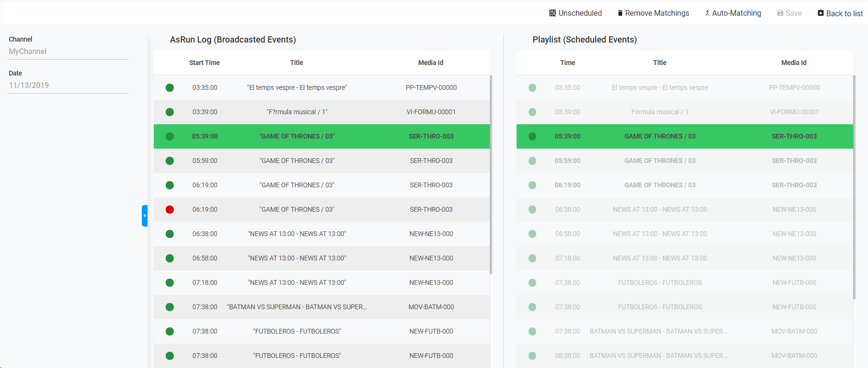Sort AsRun Log by Start Time header

204,63
